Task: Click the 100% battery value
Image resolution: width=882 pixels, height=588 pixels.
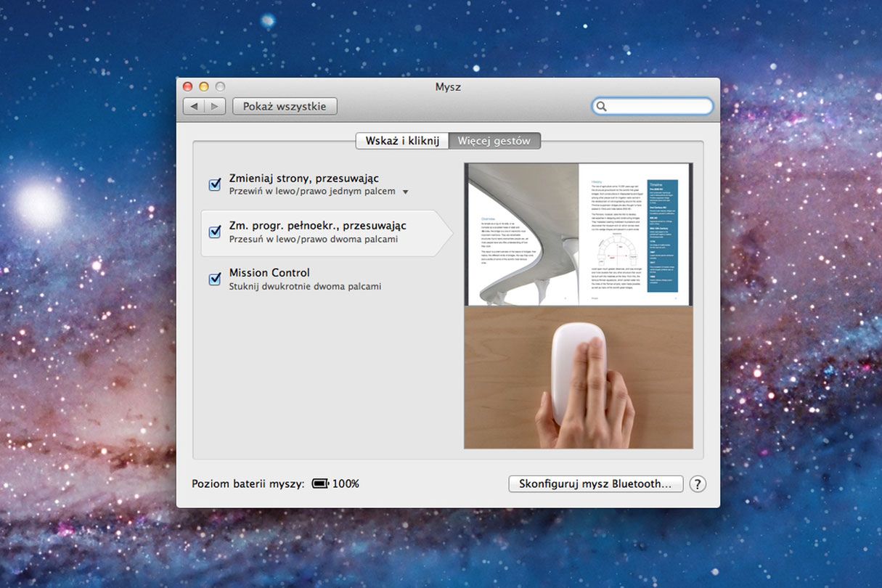Action: 346,483
